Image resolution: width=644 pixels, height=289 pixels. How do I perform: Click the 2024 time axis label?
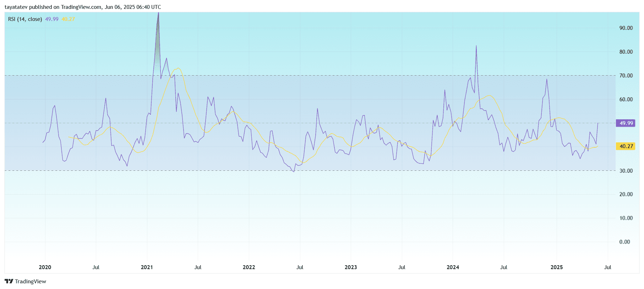click(453, 267)
